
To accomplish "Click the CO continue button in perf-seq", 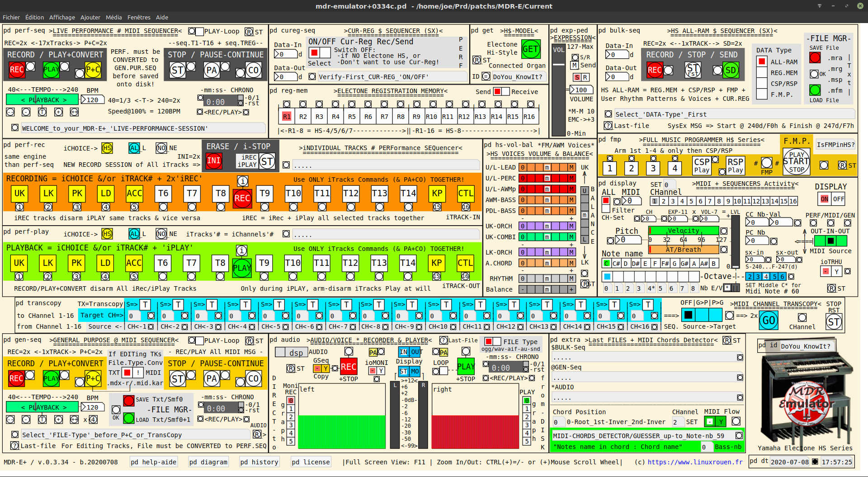I will pyautogui.click(x=254, y=71).
